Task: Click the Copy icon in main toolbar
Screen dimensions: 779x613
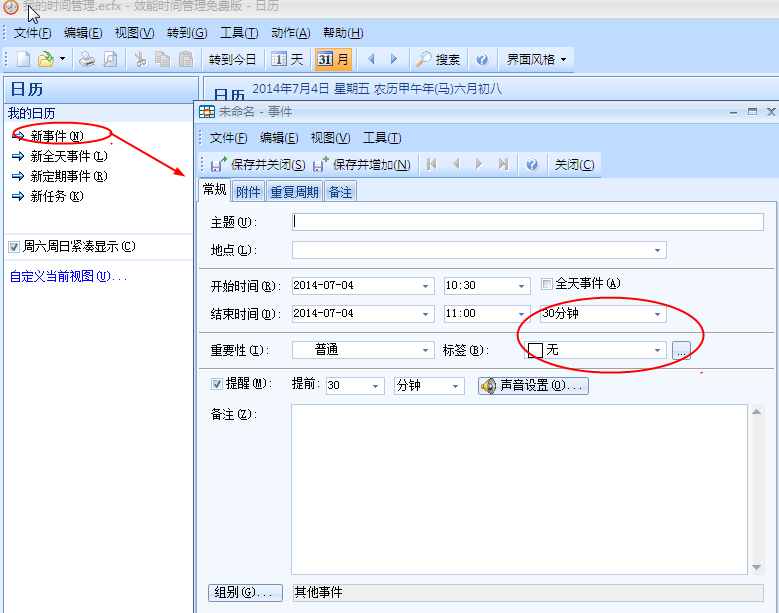Action: tap(162, 60)
